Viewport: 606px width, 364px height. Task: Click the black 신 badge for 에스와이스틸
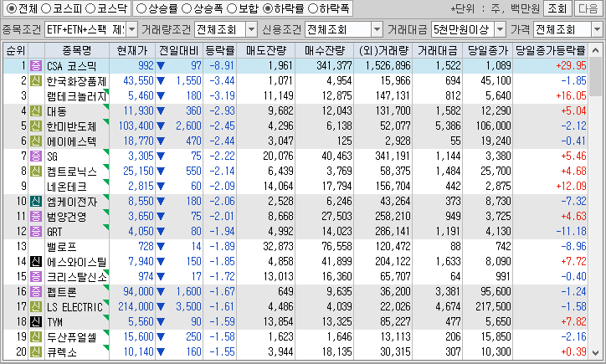pos(36,262)
